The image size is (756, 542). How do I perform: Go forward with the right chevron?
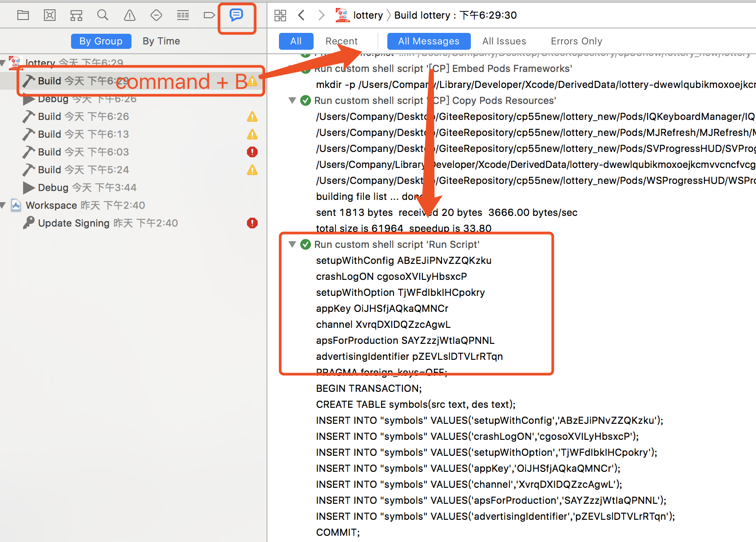point(322,16)
